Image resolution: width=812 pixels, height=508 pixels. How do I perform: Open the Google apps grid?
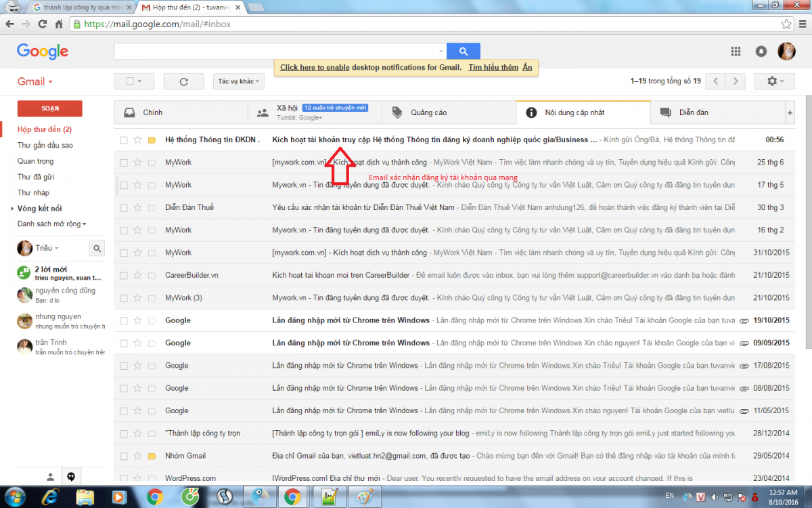click(x=736, y=51)
